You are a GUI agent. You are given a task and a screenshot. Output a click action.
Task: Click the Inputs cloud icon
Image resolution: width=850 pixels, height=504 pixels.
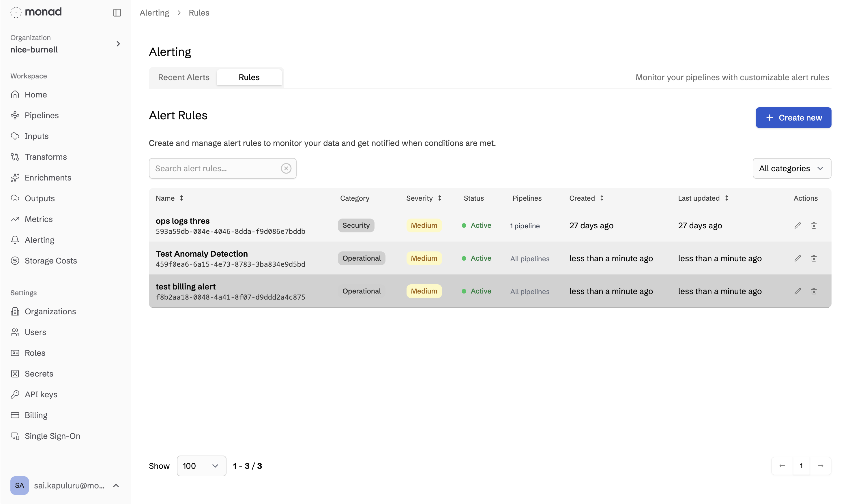click(x=15, y=136)
